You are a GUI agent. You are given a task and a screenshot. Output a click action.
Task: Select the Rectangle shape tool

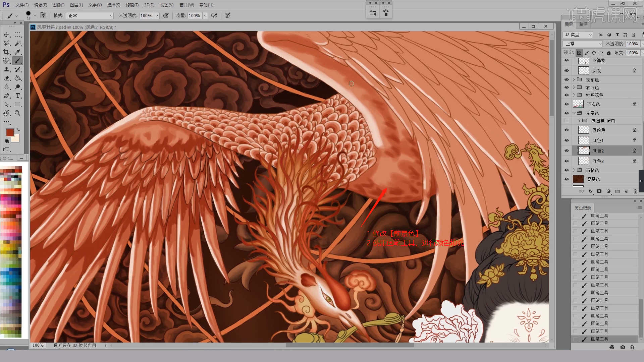[x=18, y=104]
